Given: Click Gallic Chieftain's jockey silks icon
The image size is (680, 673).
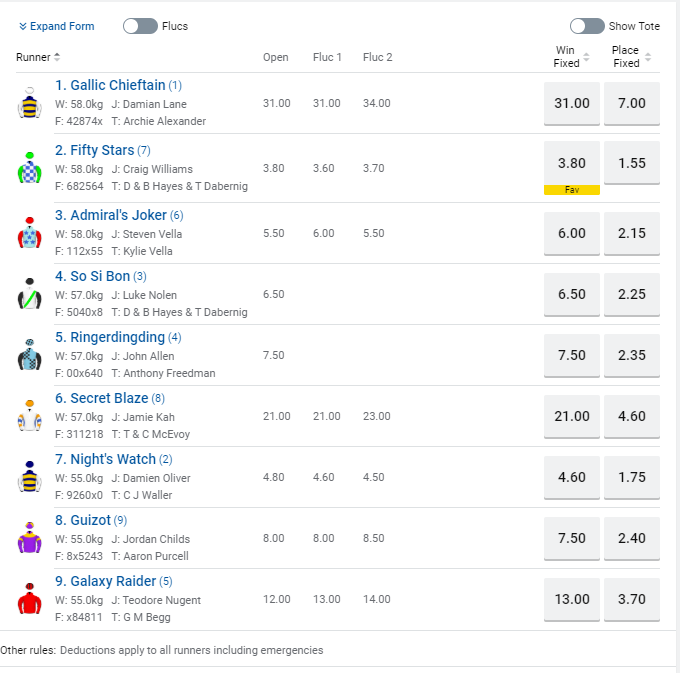Looking at the screenshot, I should tap(29, 103).
